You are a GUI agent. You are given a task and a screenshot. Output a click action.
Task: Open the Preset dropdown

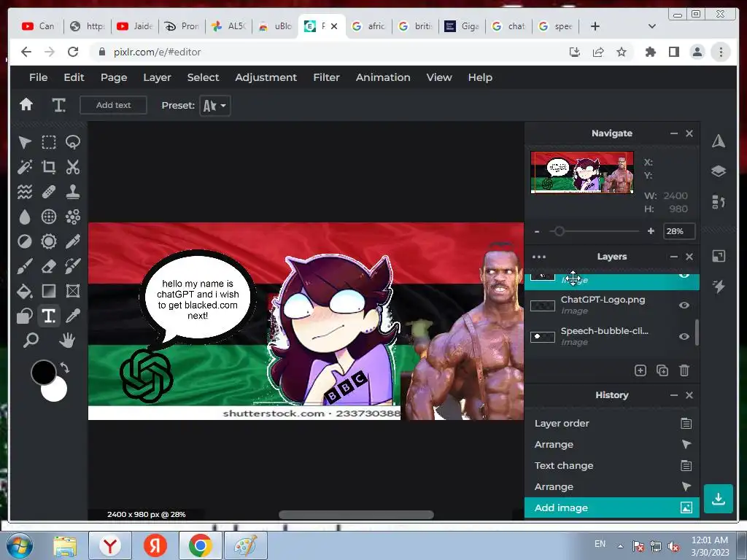click(215, 105)
